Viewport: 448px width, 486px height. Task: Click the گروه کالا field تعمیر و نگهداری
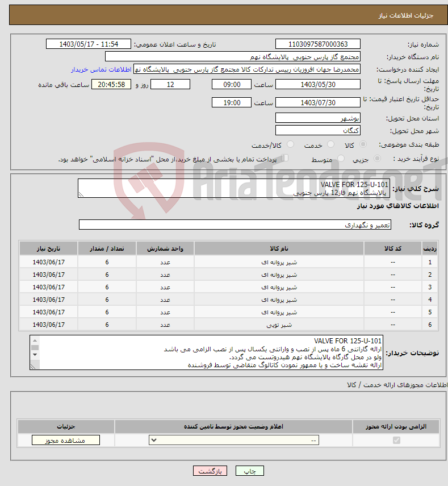click(x=235, y=225)
